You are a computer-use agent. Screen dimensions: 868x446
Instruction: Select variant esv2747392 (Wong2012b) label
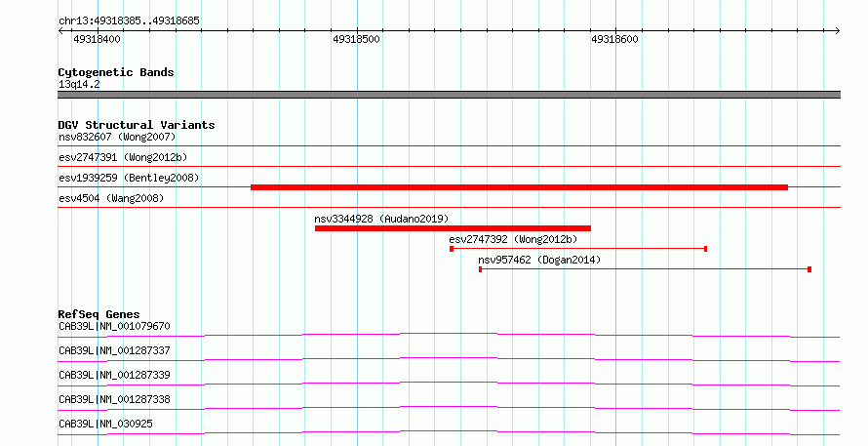pos(513,239)
